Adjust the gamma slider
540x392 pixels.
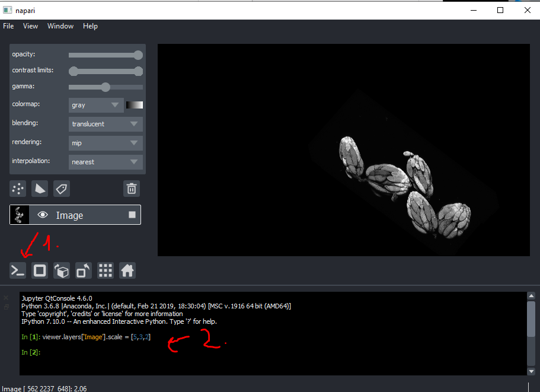[x=106, y=87]
